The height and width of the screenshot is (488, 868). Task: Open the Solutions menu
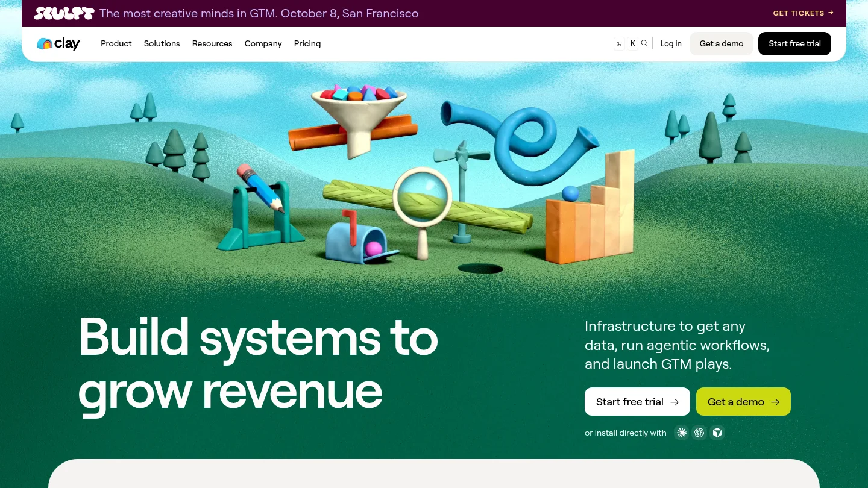pyautogui.click(x=162, y=43)
